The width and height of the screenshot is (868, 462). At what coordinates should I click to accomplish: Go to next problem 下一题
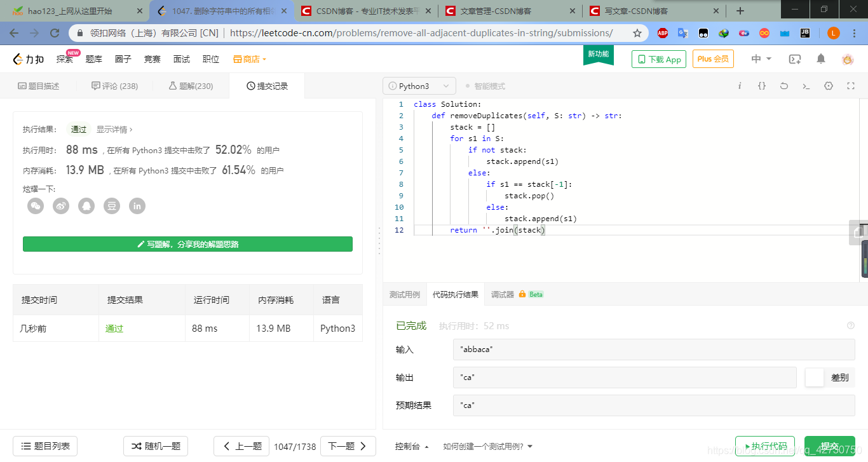click(348, 446)
